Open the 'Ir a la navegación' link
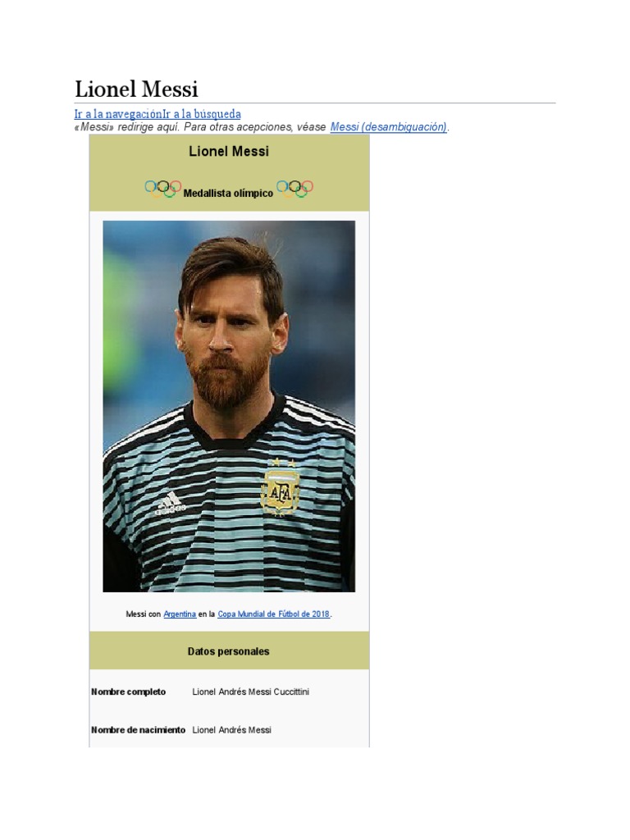 click(x=118, y=114)
